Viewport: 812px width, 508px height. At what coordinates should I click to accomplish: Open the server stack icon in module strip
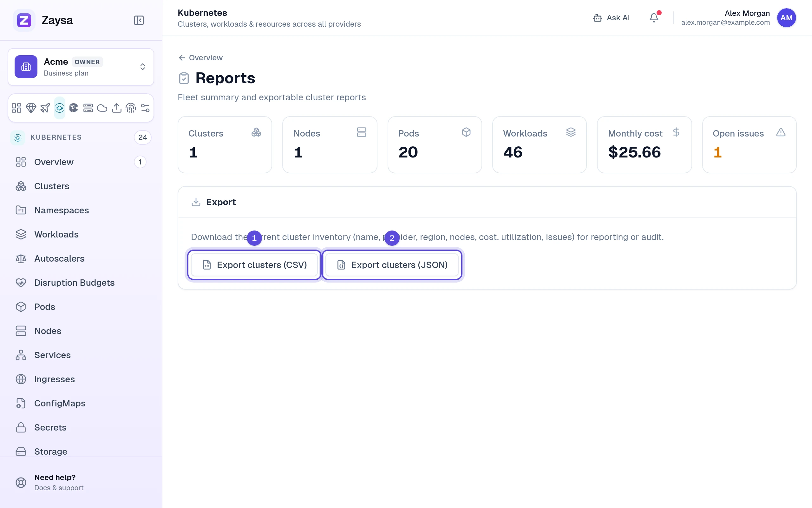tap(88, 108)
